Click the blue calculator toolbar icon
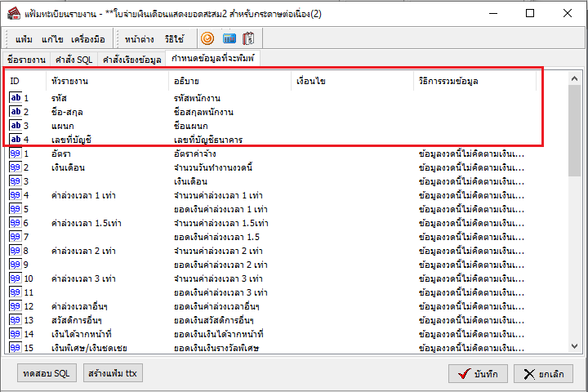The image size is (588, 392). coord(229,38)
